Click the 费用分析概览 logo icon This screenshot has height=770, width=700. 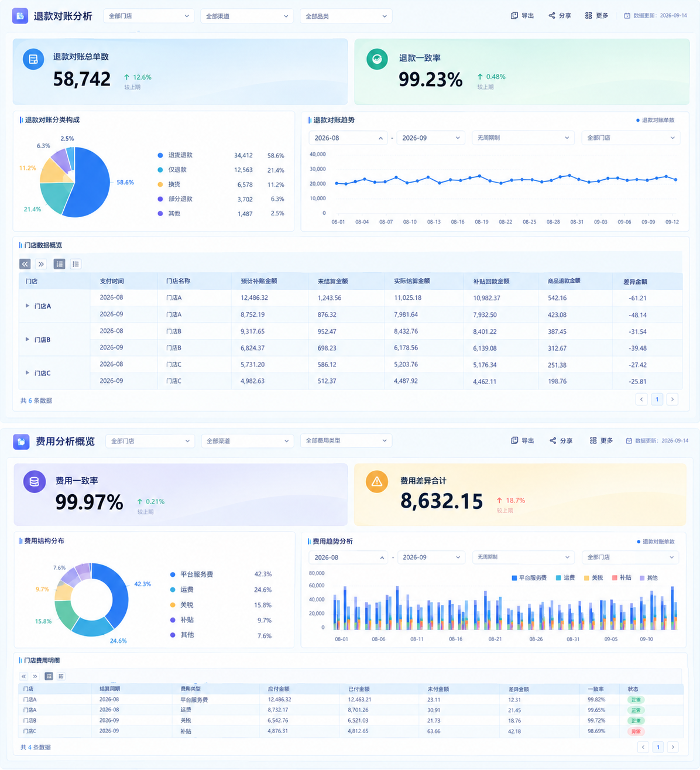click(21, 442)
